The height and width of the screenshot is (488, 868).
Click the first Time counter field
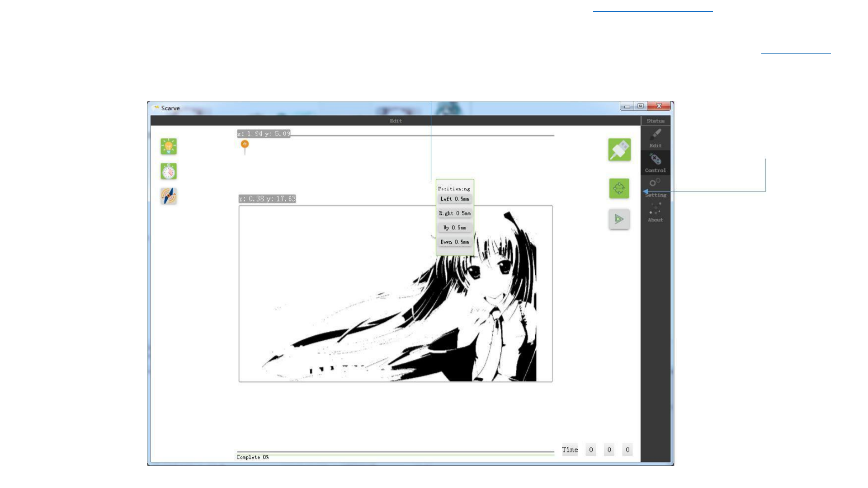(x=590, y=450)
